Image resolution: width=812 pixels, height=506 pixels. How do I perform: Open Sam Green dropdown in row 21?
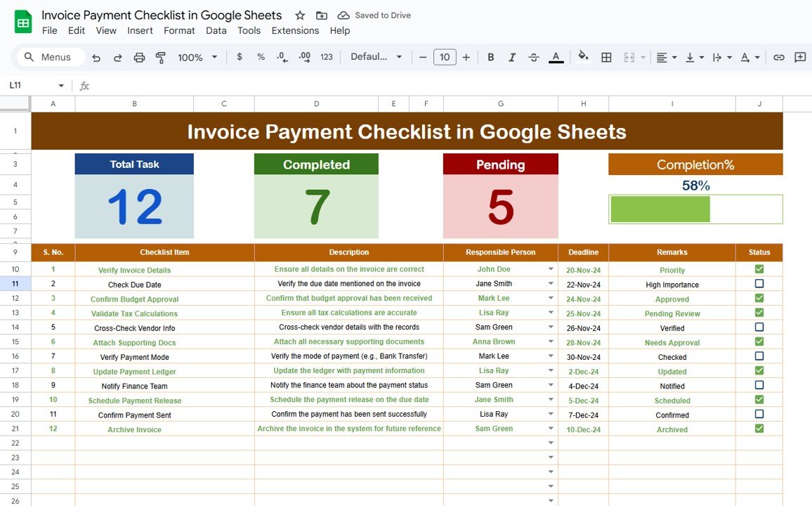click(551, 429)
